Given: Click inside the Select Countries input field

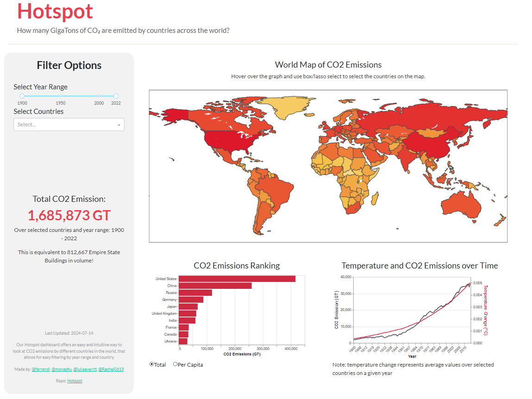Looking at the screenshot, I should click(x=64, y=125).
